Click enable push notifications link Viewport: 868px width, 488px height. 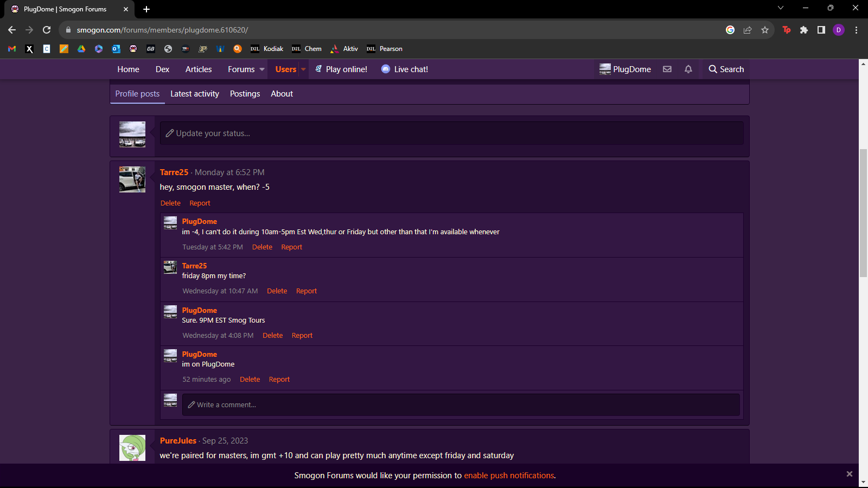[x=508, y=476]
